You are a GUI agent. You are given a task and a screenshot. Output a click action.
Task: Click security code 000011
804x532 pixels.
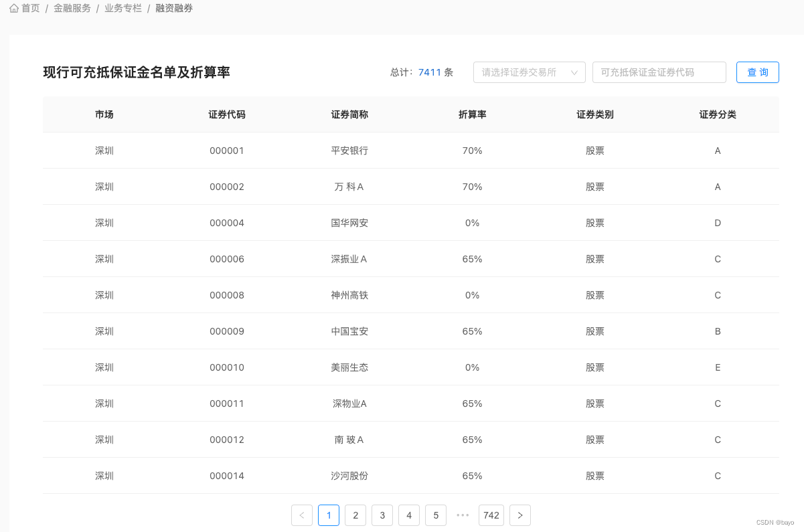click(x=227, y=404)
